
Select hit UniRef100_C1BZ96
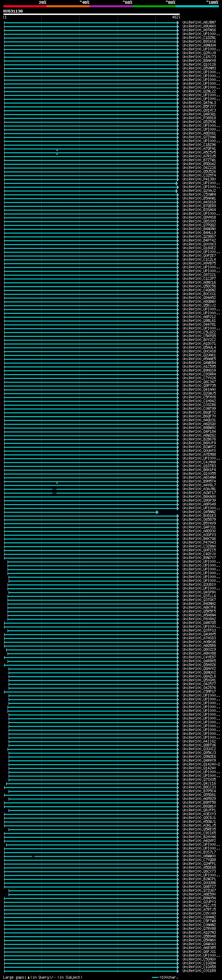tap(199, 145)
